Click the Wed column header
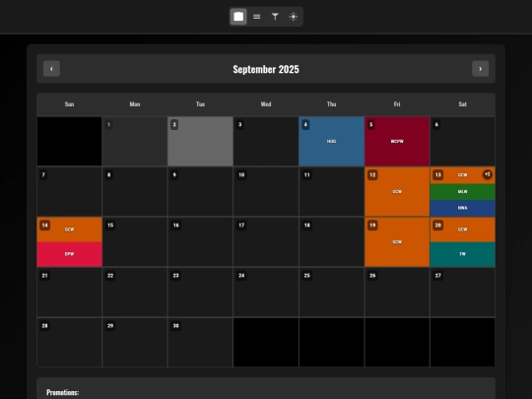The width and height of the screenshot is (532, 399). 266,104
